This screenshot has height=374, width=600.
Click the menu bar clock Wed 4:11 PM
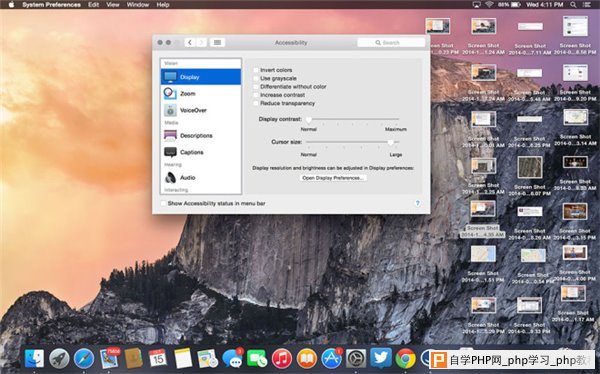pos(545,5)
